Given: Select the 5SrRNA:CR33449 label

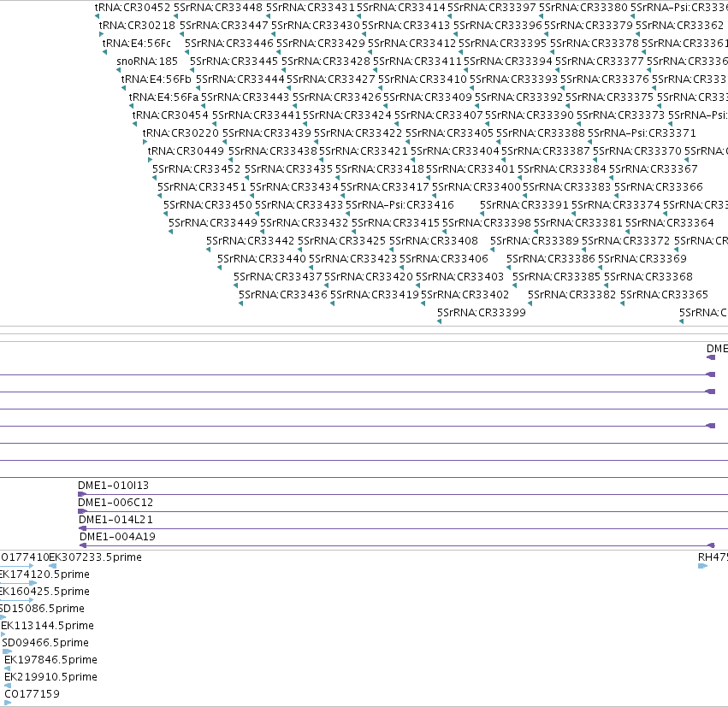Looking at the screenshot, I should [x=213, y=223].
